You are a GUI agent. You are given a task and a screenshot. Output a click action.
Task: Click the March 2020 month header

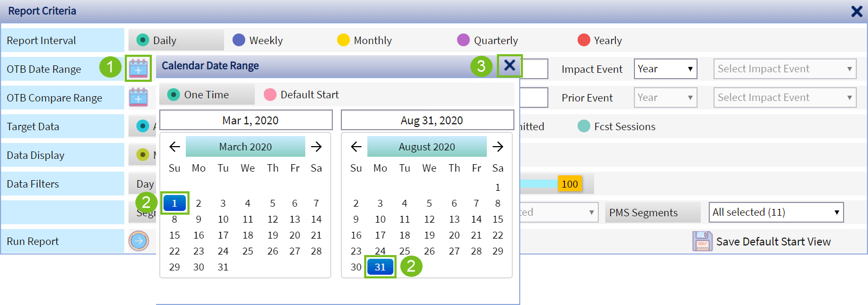(245, 147)
